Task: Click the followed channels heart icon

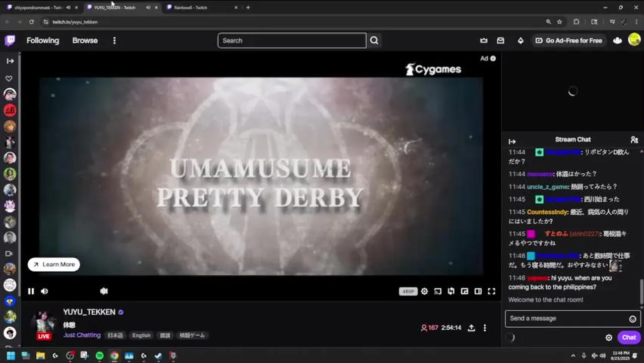Action: 9,79
